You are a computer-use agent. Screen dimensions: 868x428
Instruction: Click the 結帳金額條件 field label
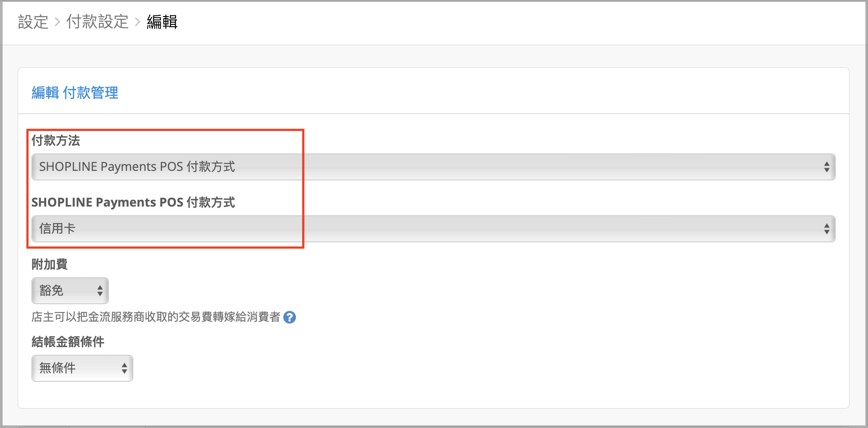pyautogui.click(x=68, y=342)
